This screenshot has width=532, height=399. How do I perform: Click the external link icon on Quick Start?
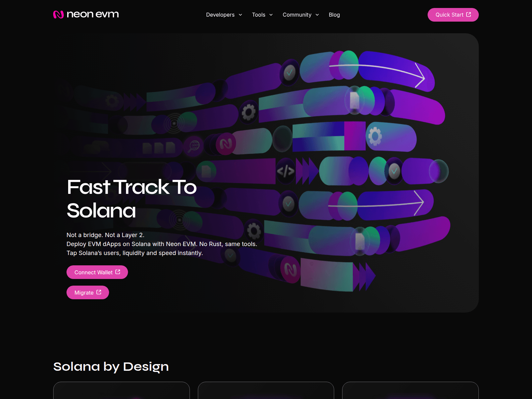click(x=469, y=15)
